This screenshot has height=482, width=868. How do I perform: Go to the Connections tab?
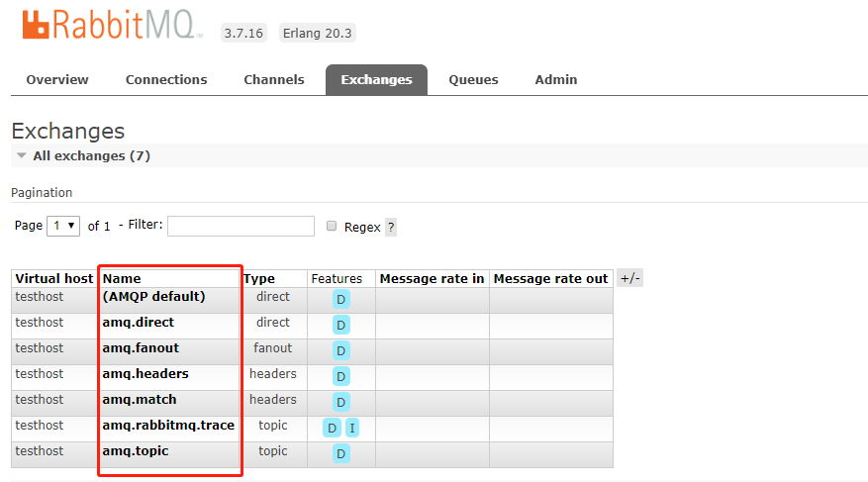[166, 80]
